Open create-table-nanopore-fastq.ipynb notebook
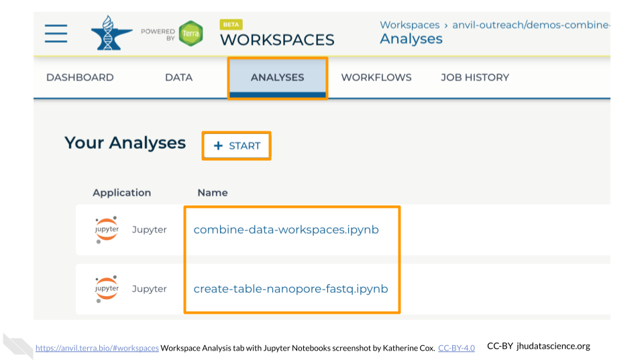Image resolution: width=644 pixels, height=362 pixels. (290, 288)
